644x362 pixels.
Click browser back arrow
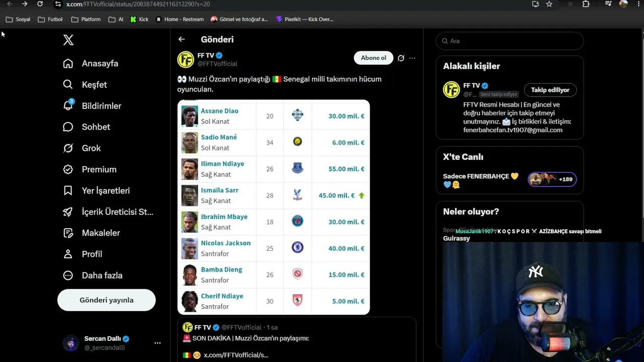10,4
